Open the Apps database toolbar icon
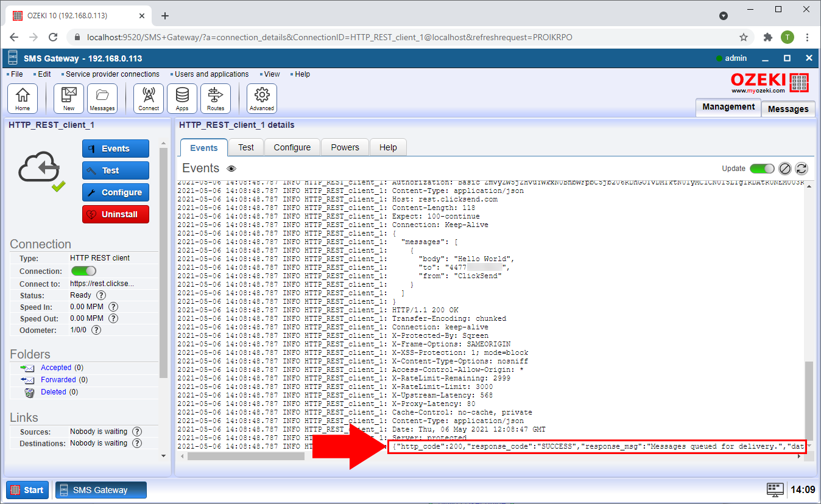This screenshot has height=504, width=821. [x=182, y=99]
